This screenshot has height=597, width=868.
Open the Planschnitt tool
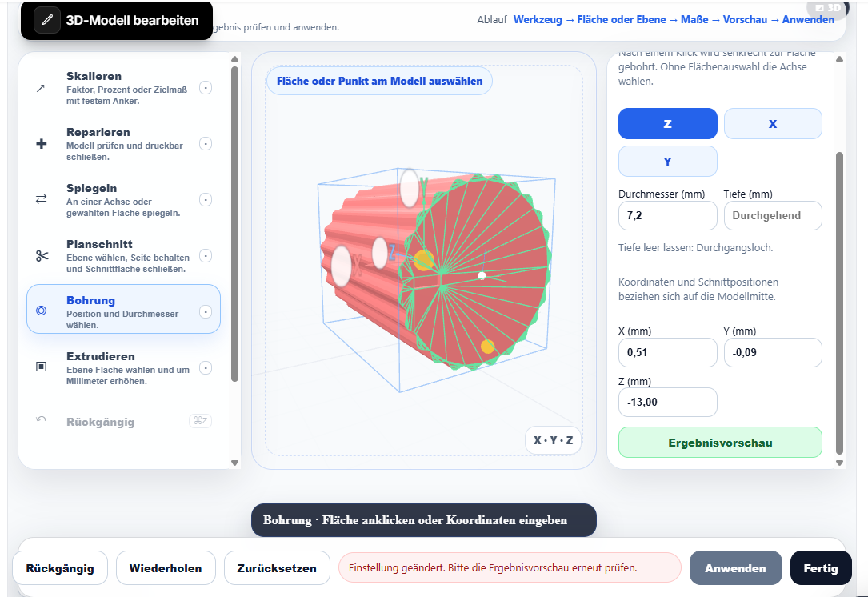point(123,256)
